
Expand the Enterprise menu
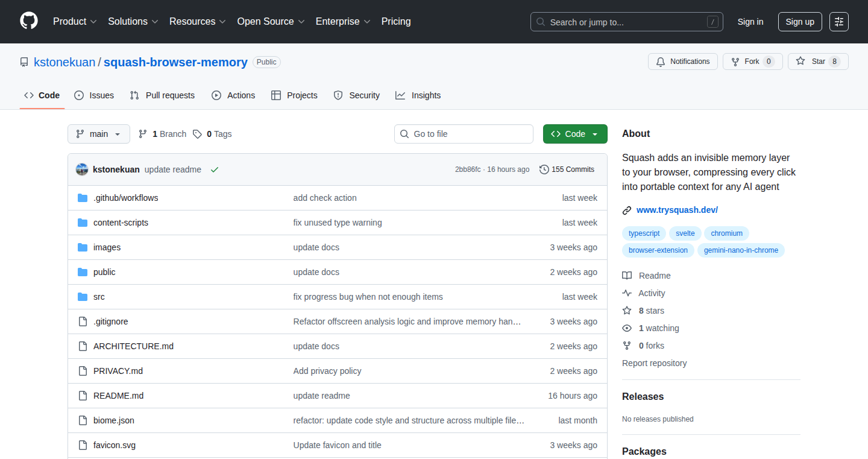coord(343,21)
